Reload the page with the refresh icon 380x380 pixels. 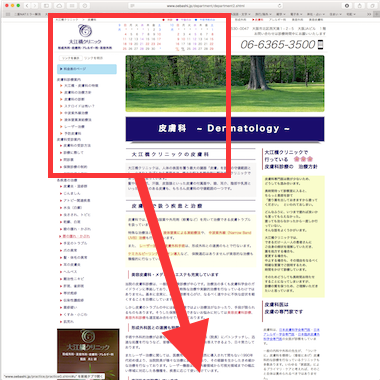tap(279, 6)
